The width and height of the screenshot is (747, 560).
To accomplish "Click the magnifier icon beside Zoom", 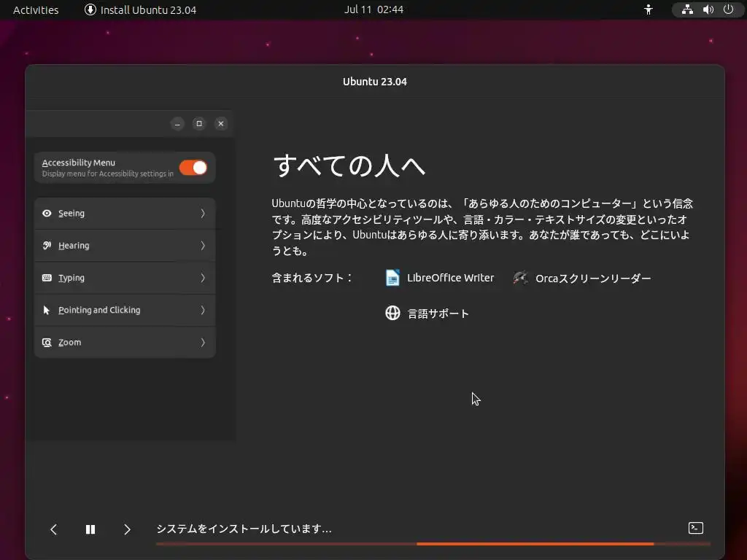I will click(x=47, y=343).
